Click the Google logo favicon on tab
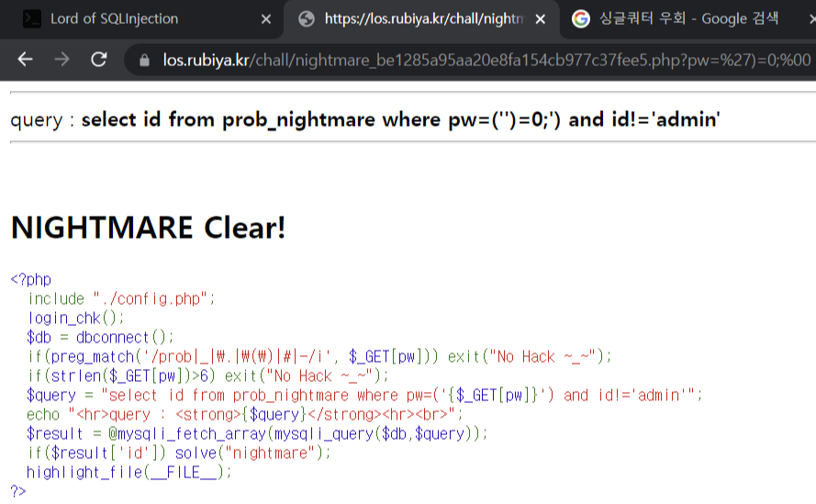 tap(581, 18)
